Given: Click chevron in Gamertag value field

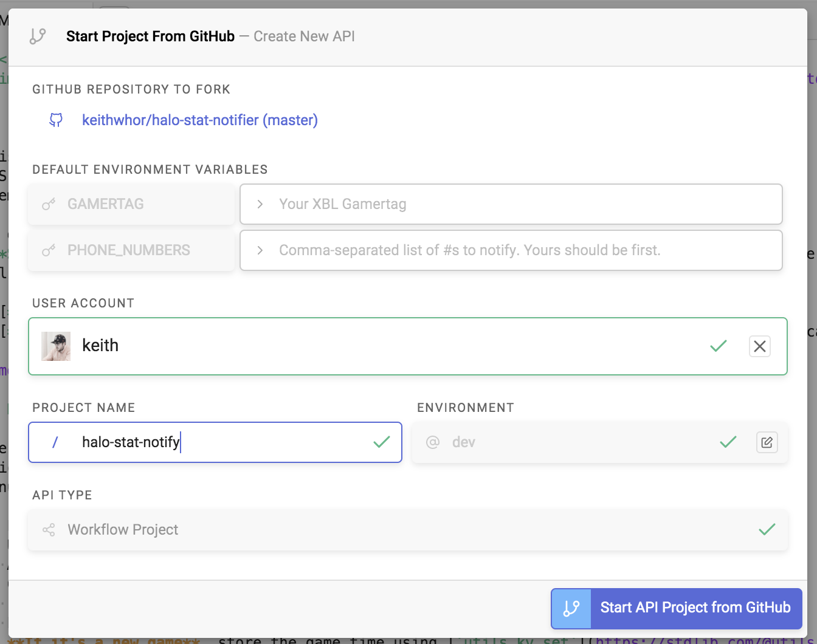Looking at the screenshot, I should coord(260,204).
